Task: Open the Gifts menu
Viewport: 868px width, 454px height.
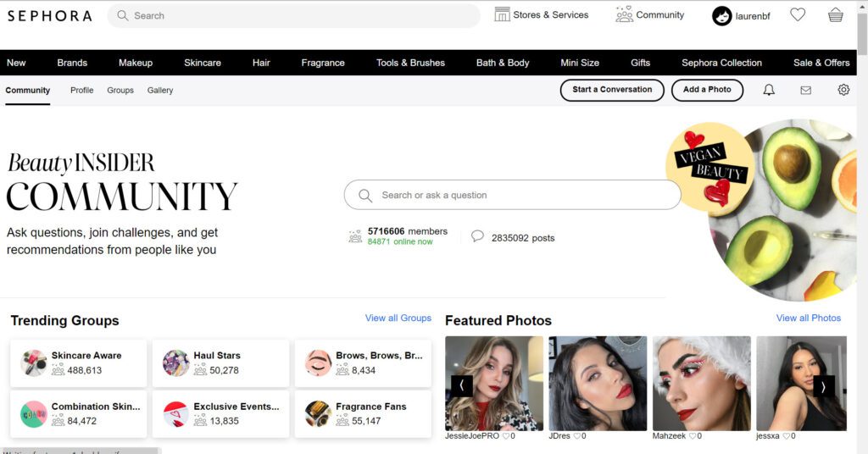Action: [641, 63]
